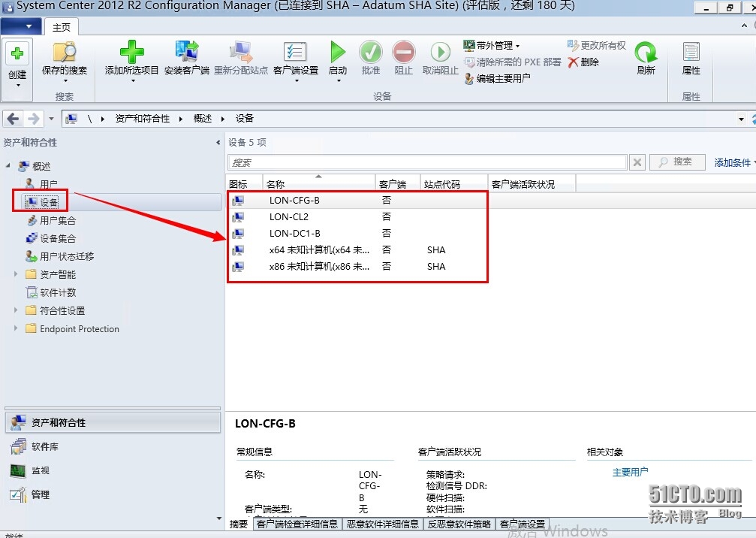Click Change Ownership (更改所有权)
756x538 pixels.
pyautogui.click(x=596, y=45)
